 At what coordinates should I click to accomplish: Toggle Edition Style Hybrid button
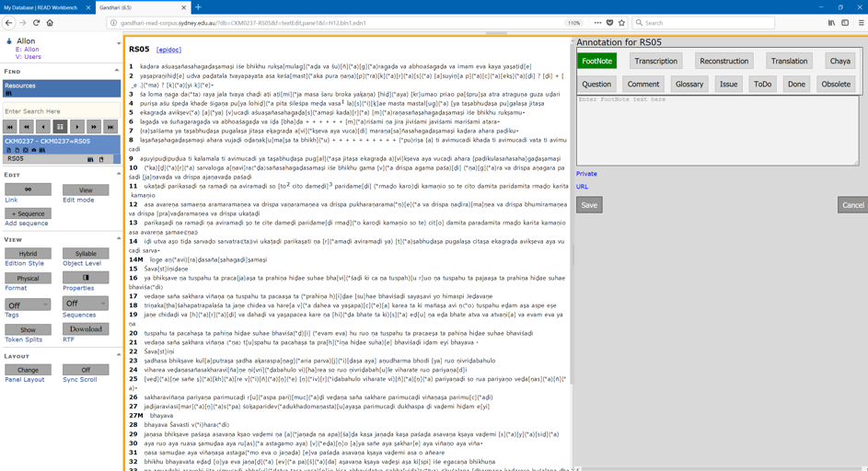click(29, 253)
